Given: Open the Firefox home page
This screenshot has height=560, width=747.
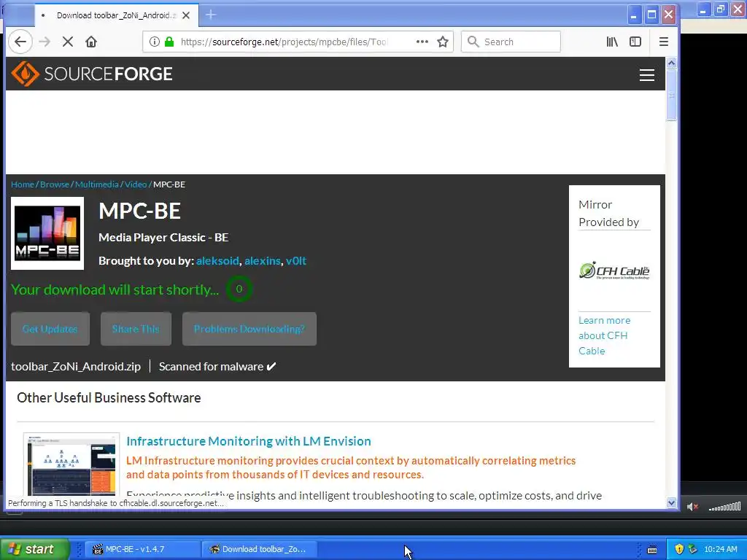Looking at the screenshot, I should (91, 42).
